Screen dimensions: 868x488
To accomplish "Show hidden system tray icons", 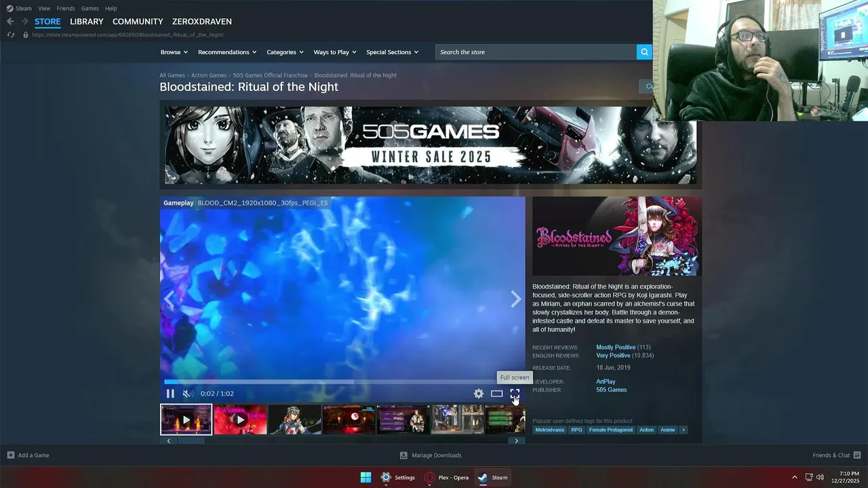I will [795, 477].
